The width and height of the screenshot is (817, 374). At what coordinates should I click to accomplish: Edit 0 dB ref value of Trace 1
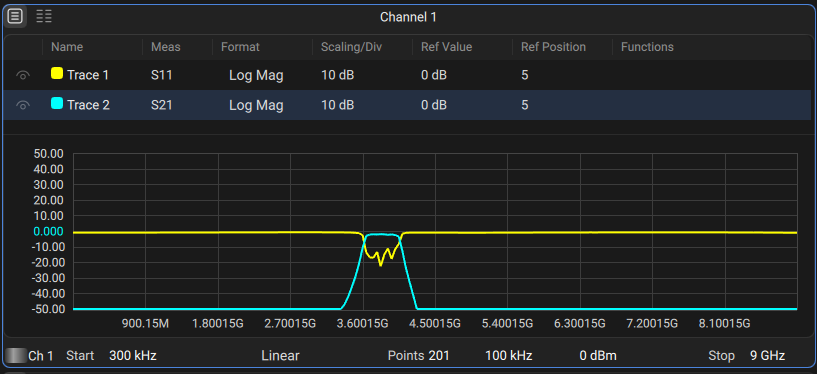pos(434,76)
